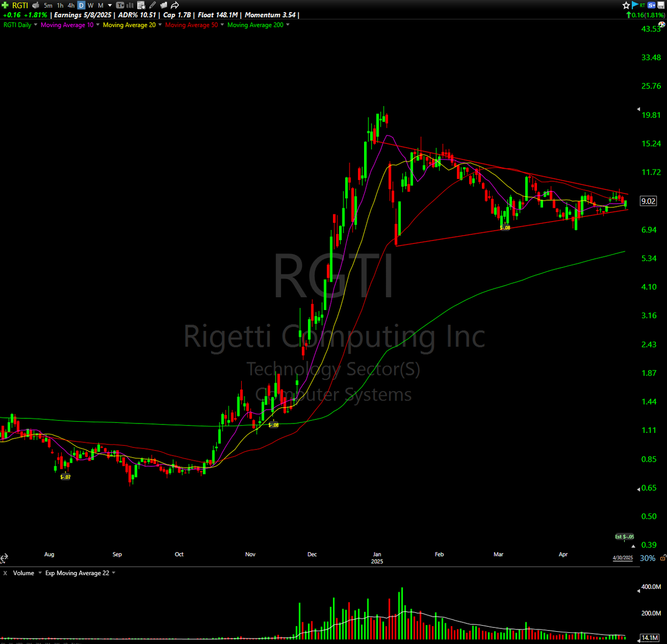Toggle the price scale lock icon
667x644 pixels.
[x=663, y=558]
